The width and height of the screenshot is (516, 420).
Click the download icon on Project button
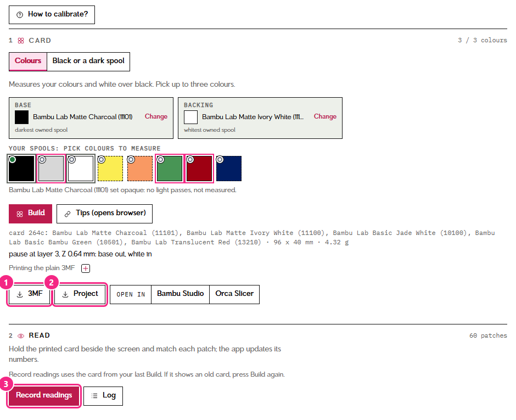65,295
